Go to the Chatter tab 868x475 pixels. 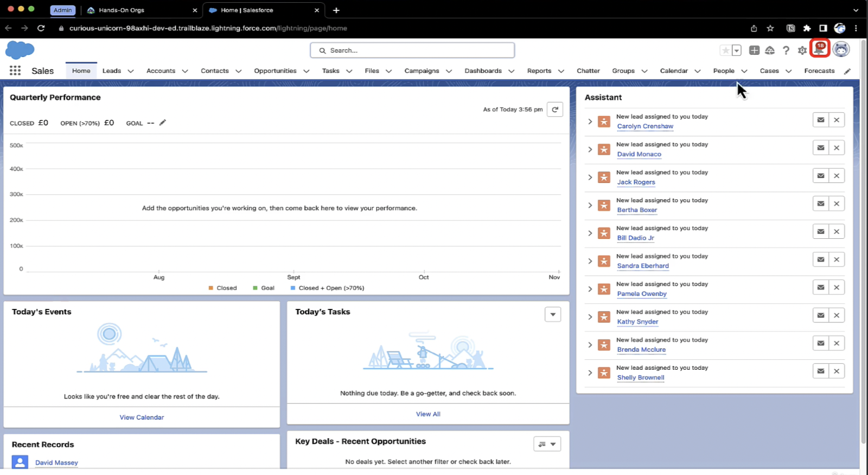[x=588, y=71]
